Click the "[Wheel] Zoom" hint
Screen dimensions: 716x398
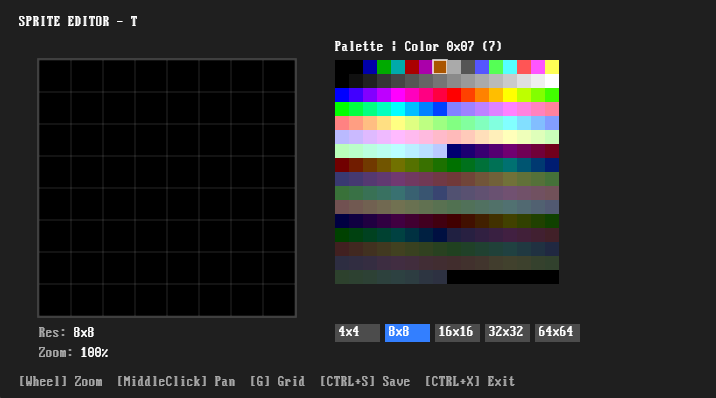tap(60, 381)
